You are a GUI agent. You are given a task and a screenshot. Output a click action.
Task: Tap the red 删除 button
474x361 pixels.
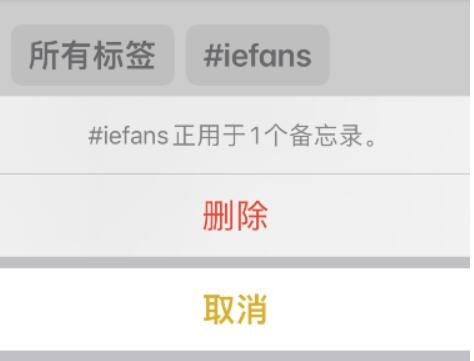[x=235, y=216]
